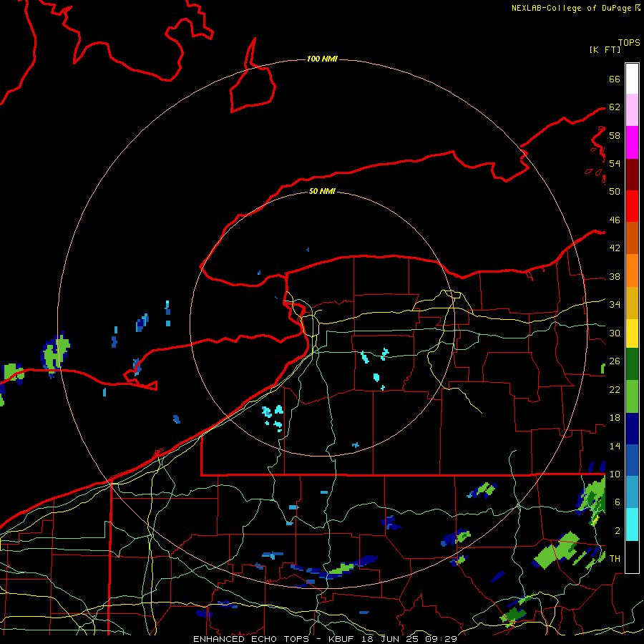This screenshot has height=644, width=644.
Task: Pick the cyan legend swatch
Action: pos(632,525)
